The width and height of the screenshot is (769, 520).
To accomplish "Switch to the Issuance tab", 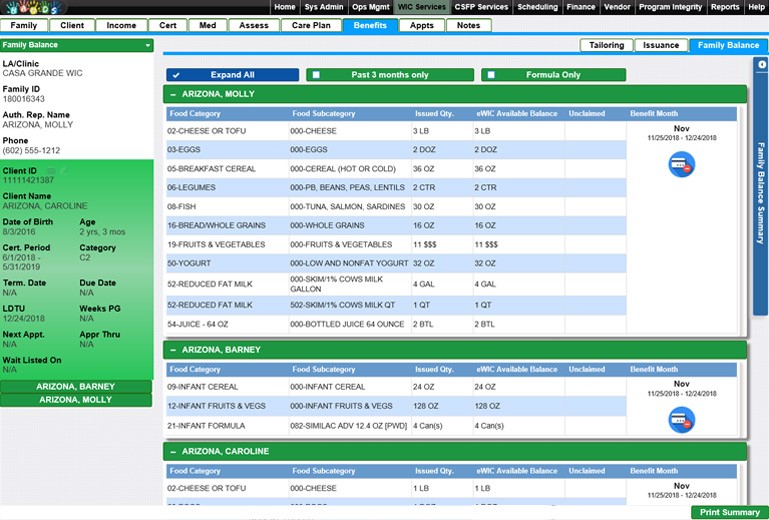I will click(x=660, y=45).
